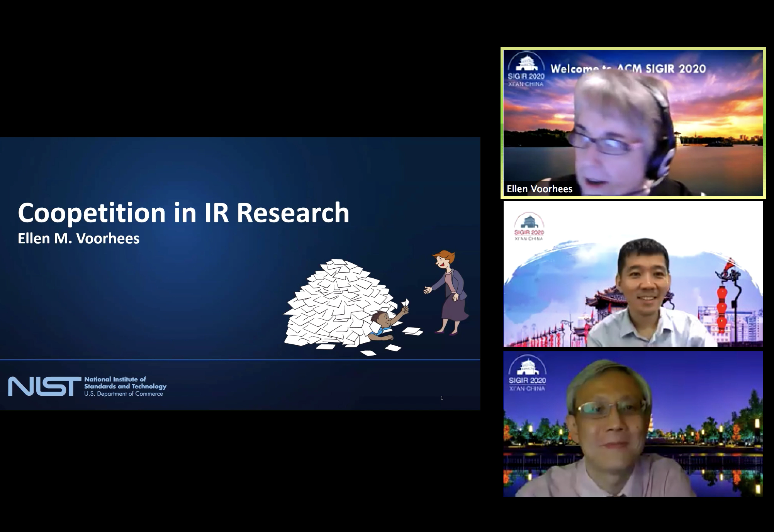This screenshot has width=774, height=532.
Task: Select the middle participant's video tile
Action: [x=633, y=273]
